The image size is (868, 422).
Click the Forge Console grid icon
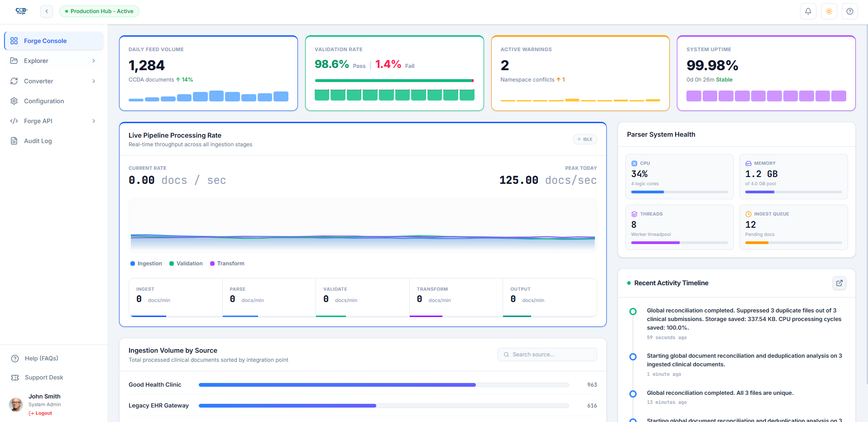tap(14, 41)
